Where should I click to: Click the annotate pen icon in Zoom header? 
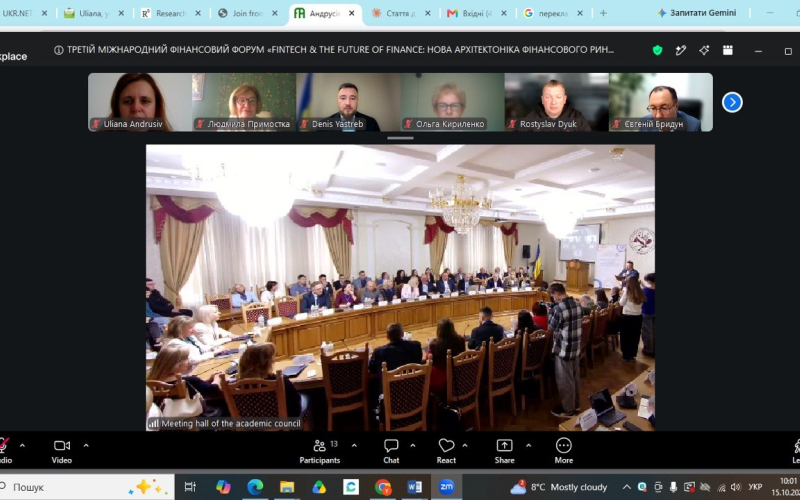tap(681, 50)
